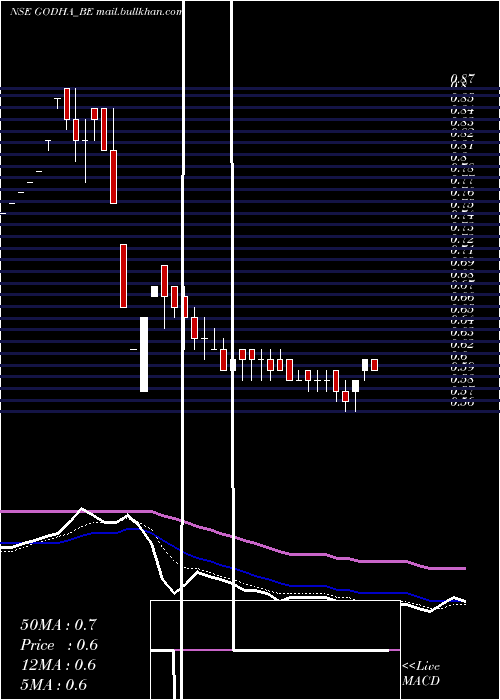
Task: Click the tall white bullish candlestick
Action: pos(144,354)
